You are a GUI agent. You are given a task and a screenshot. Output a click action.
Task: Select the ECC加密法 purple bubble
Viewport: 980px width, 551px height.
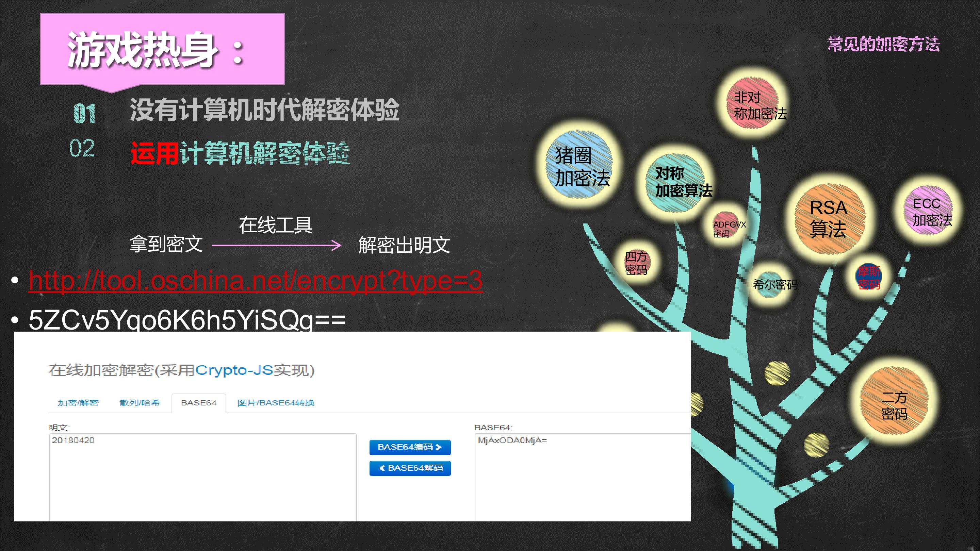[928, 211]
